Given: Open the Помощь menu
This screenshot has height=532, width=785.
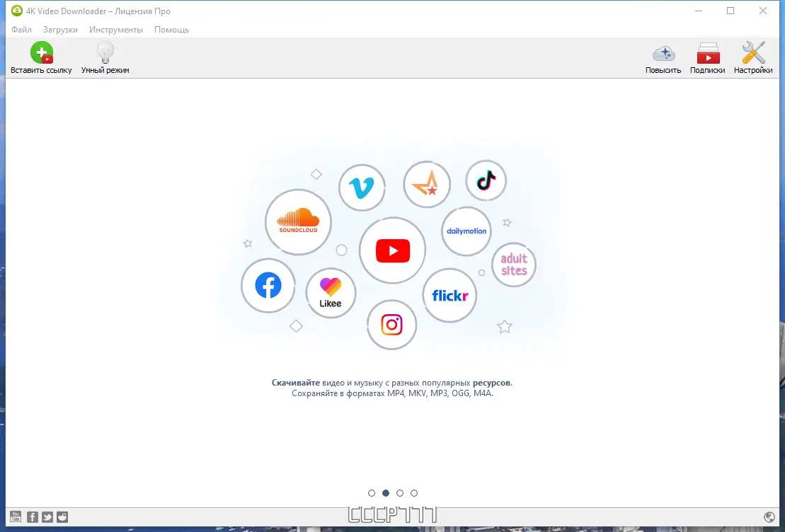Looking at the screenshot, I should coord(172,30).
